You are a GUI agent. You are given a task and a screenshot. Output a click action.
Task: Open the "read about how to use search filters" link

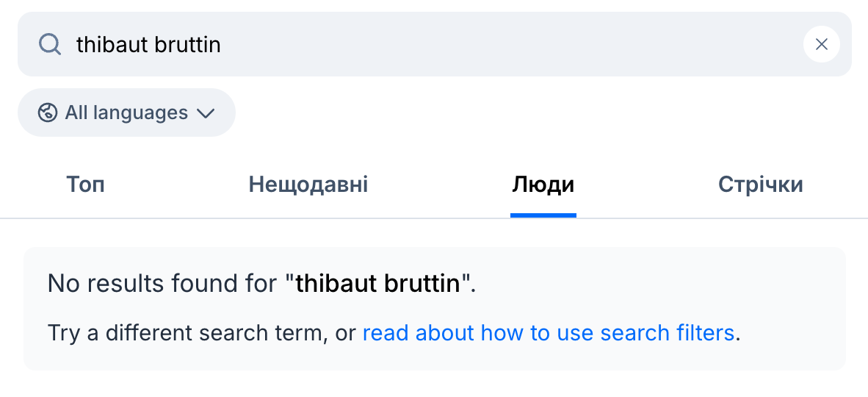[549, 333]
